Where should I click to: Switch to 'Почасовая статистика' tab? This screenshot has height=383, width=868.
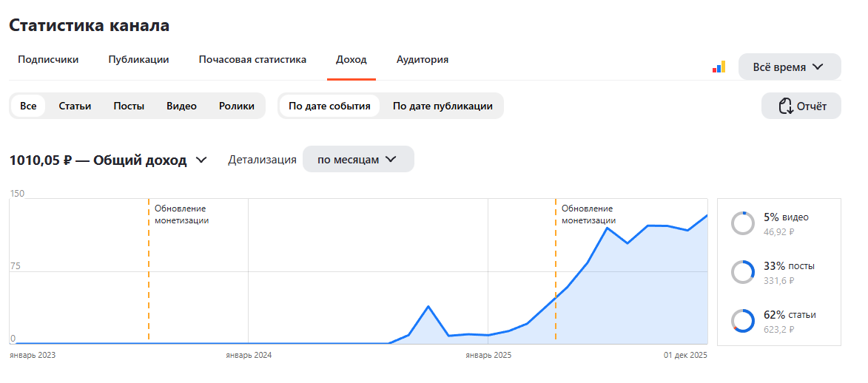[x=252, y=59]
